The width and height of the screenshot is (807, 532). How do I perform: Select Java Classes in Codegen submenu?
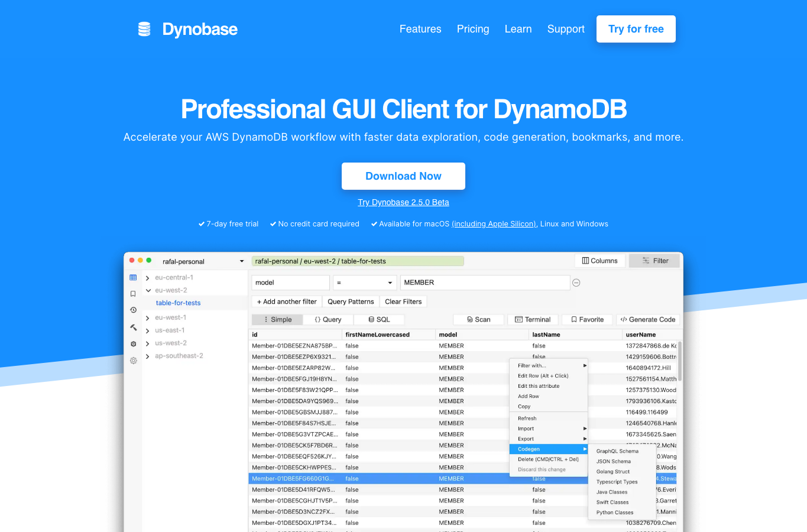pos(622,492)
